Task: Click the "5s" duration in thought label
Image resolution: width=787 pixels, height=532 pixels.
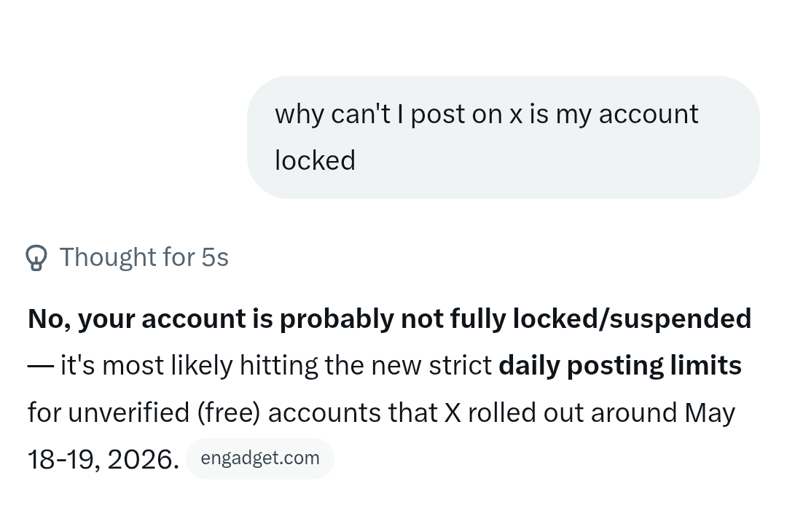Action: pyautogui.click(x=215, y=257)
